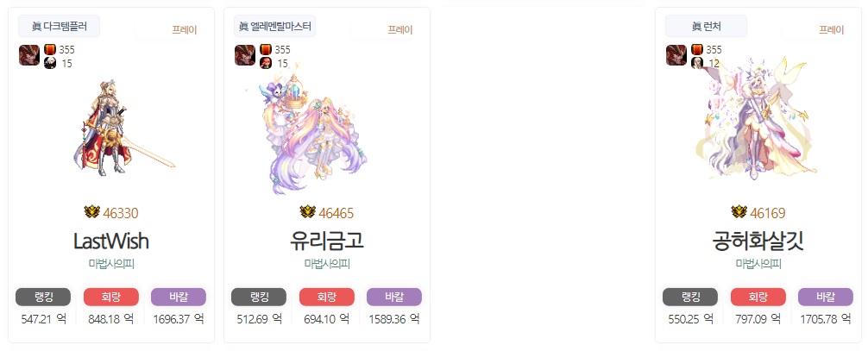Viewport: 868px width, 351px height.
Task: Click the gold crest icon beside 46330
Action: pyautogui.click(x=92, y=212)
